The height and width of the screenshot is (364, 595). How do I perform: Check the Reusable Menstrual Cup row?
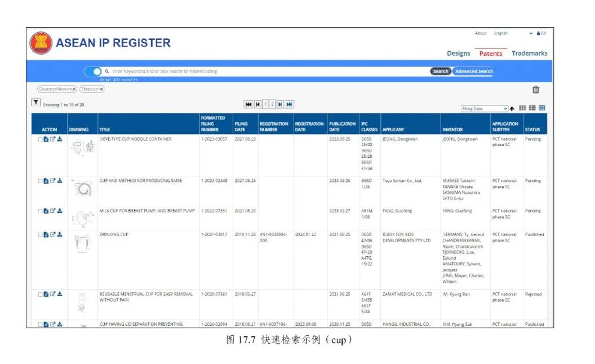(x=40, y=294)
